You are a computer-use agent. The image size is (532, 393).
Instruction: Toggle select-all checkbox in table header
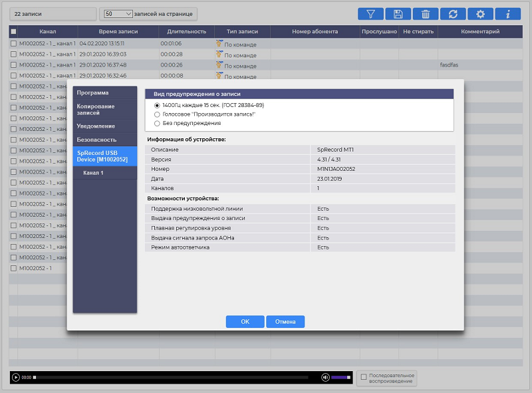(x=13, y=31)
